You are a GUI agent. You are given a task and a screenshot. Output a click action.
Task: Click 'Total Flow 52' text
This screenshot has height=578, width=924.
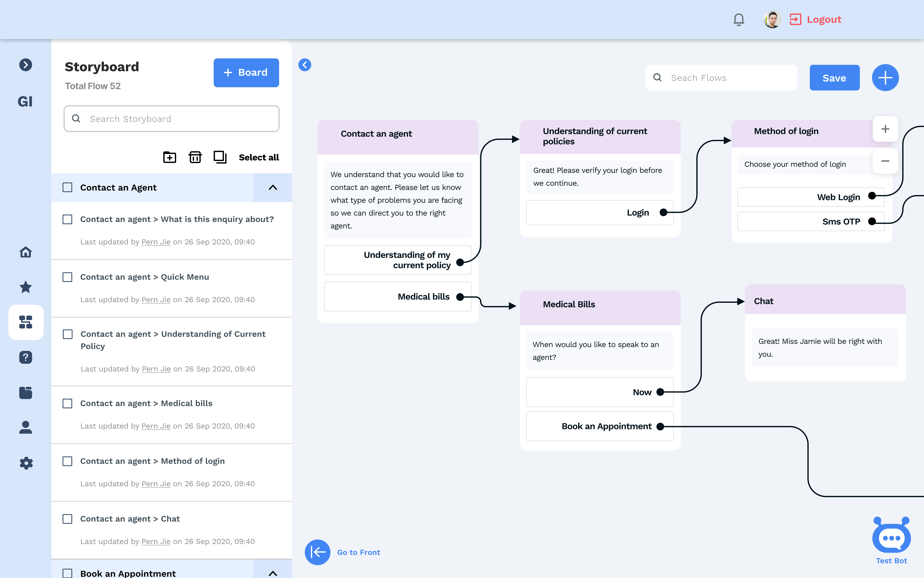pyautogui.click(x=93, y=86)
